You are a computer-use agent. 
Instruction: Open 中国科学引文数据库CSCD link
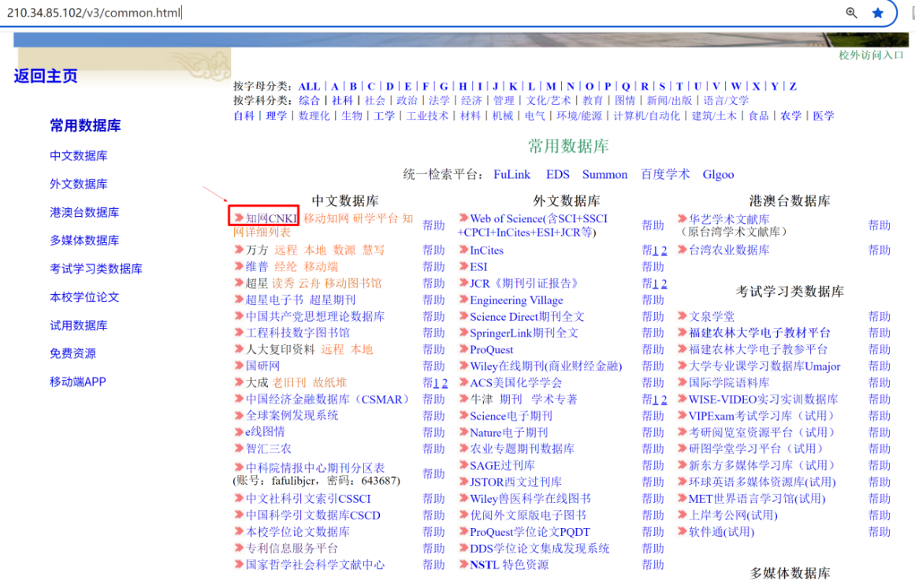click(313, 515)
